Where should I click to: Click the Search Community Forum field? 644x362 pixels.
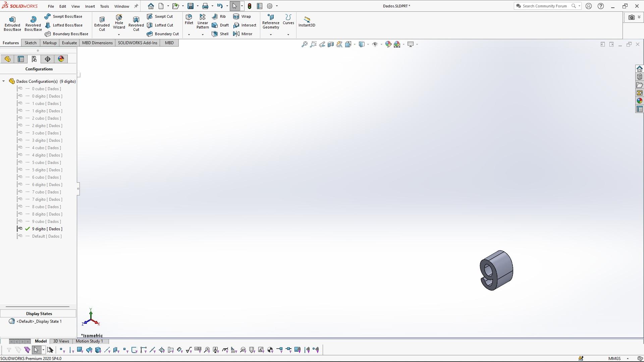tap(545, 6)
